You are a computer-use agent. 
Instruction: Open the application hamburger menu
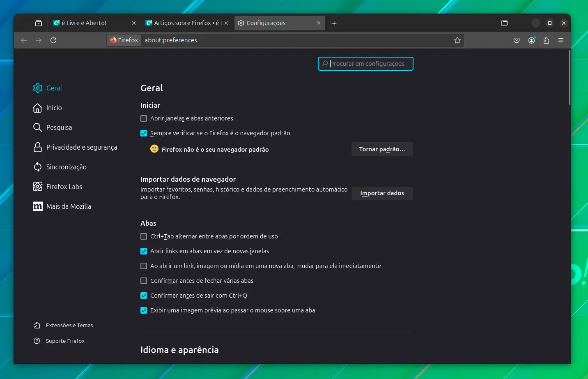(x=561, y=40)
